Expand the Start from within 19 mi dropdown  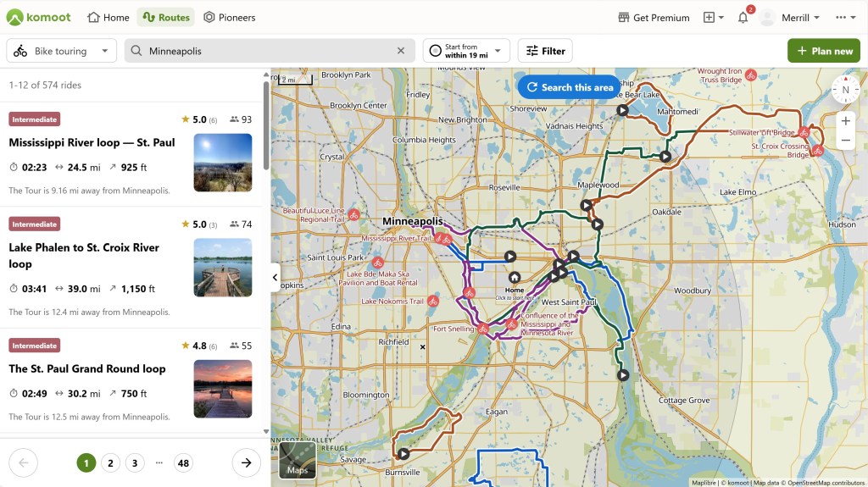[466, 51]
